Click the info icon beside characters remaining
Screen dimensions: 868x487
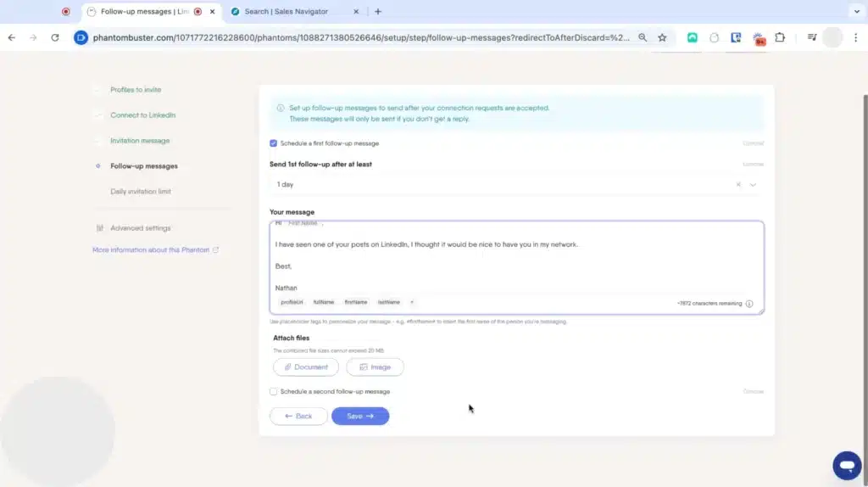749,303
